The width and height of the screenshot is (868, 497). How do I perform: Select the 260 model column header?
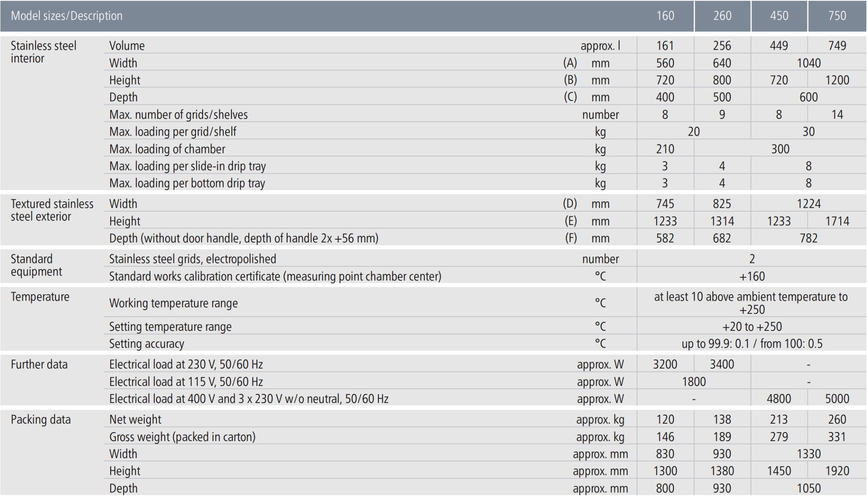point(722,16)
